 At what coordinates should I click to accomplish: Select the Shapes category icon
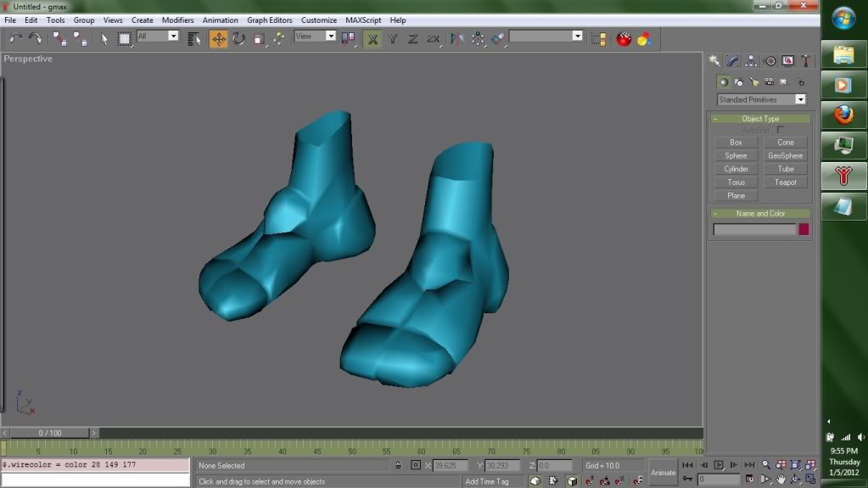(739, 82)
